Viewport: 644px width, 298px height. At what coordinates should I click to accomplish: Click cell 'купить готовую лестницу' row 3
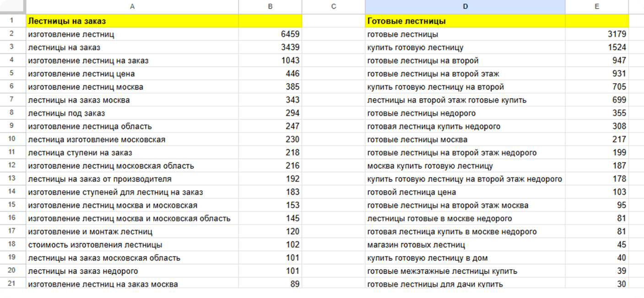tap(465, 48)
